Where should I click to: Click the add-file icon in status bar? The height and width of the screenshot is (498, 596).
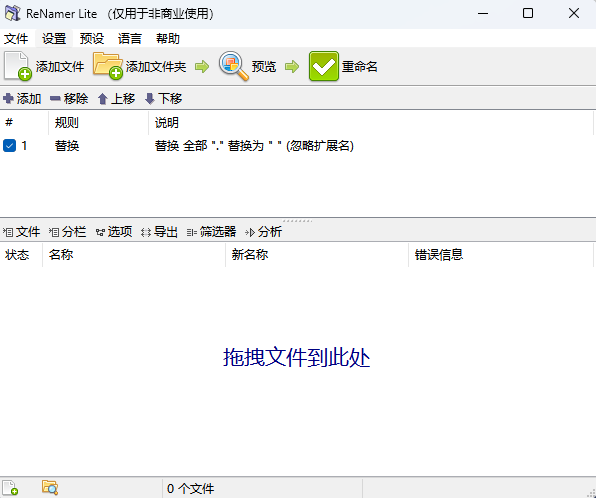[10, 488]
